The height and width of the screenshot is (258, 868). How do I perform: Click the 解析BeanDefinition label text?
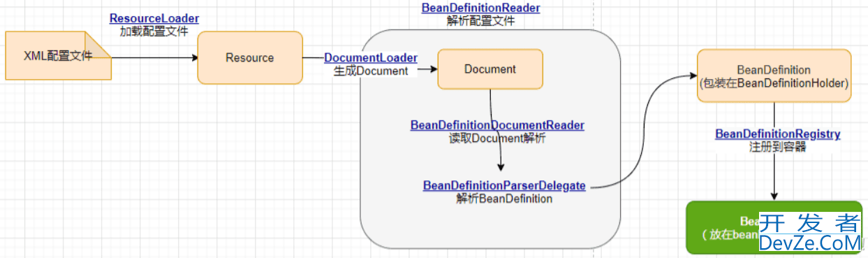tap(504, 199)
